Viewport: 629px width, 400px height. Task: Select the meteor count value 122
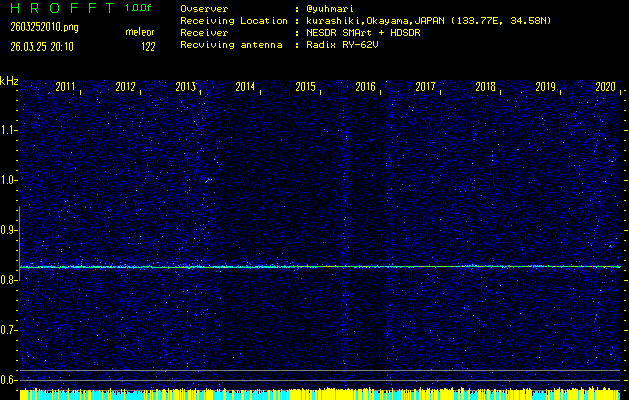(148, 45)
